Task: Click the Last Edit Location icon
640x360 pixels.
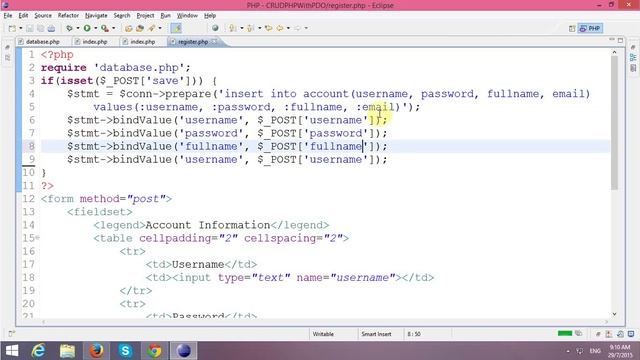Action: click(x=269, y=28)
